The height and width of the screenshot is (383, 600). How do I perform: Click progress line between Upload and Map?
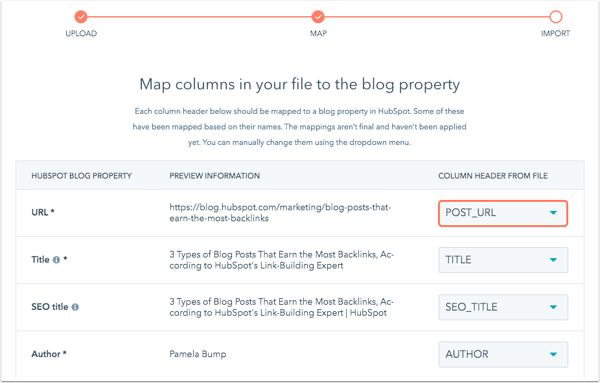(199, 17)
